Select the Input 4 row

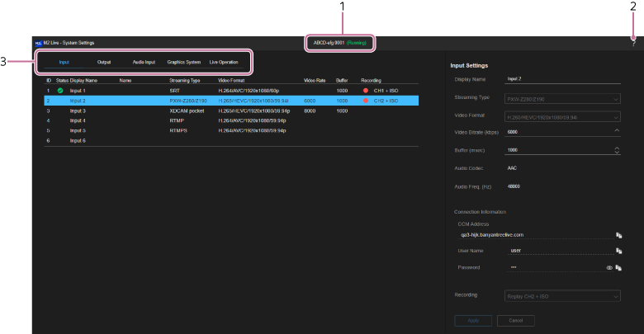point(231,120)
